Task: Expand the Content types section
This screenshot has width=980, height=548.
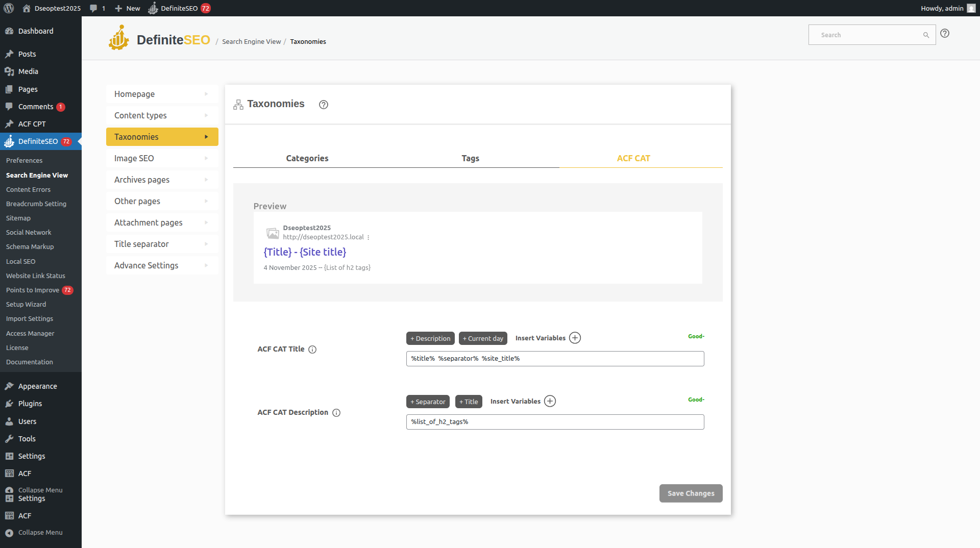Action: [x=206, y=115]
